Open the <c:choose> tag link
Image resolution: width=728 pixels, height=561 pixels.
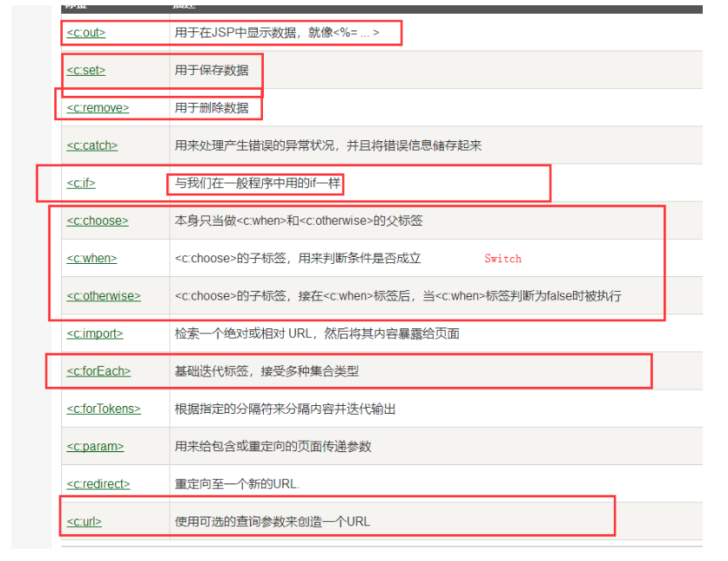pos(98,221)
